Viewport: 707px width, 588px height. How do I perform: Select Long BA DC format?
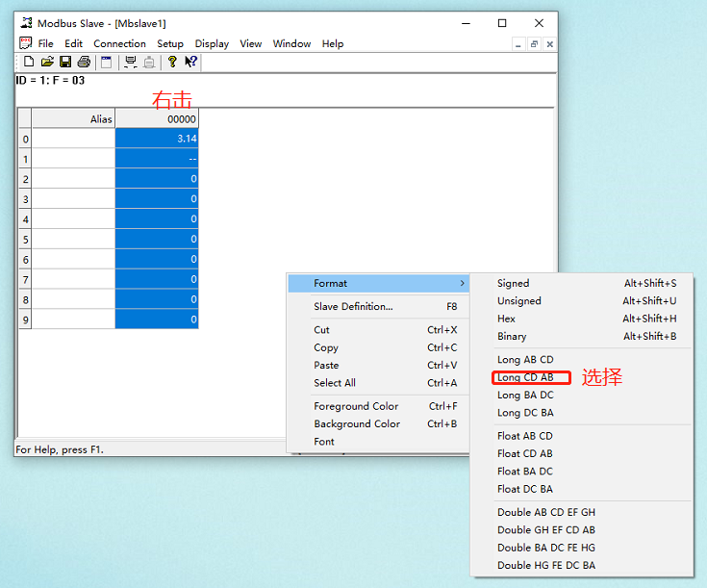click(x=582, y=395)
